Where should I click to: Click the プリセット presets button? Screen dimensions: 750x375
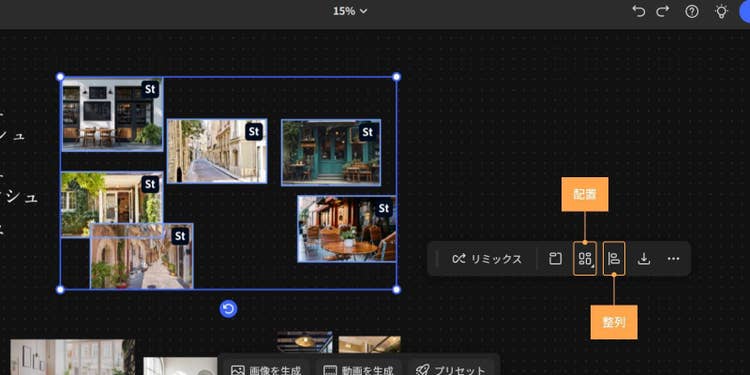[x=451, y=370]
